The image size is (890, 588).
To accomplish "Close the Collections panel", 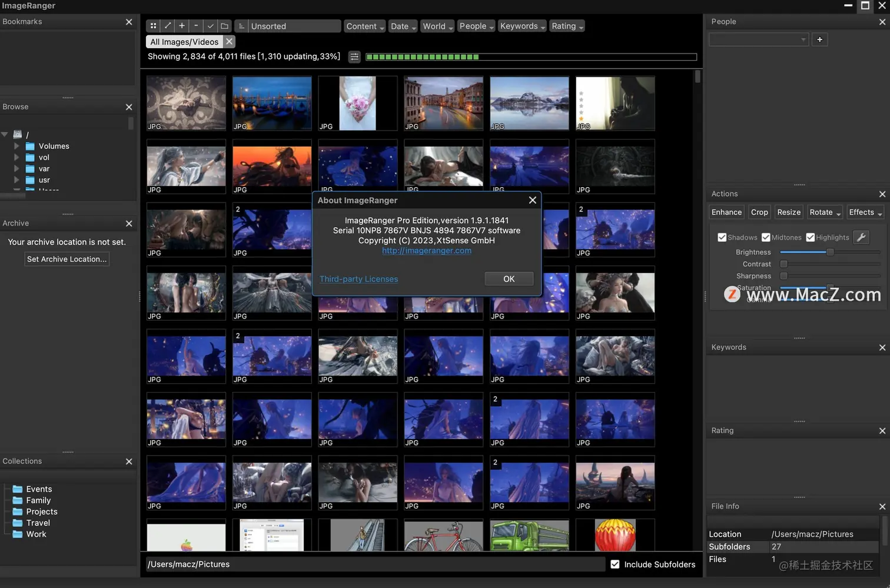I will (x=129, y=461).
